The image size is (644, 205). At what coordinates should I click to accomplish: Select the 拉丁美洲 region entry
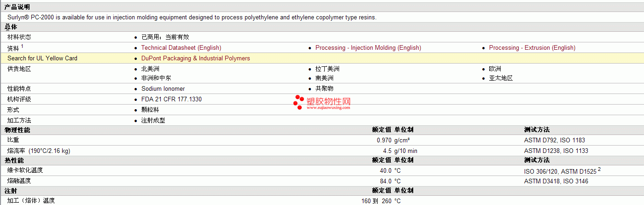click(328, 69)
